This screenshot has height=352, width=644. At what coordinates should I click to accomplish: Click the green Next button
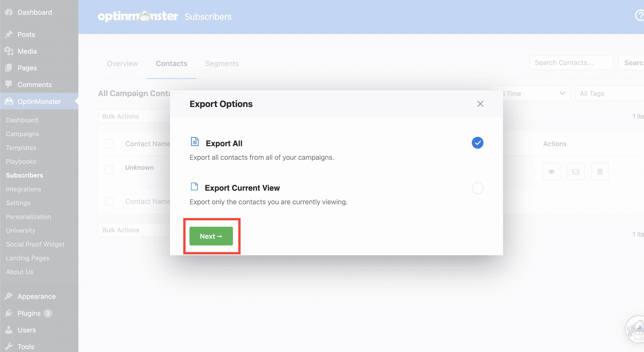click(x=211, y=236)
